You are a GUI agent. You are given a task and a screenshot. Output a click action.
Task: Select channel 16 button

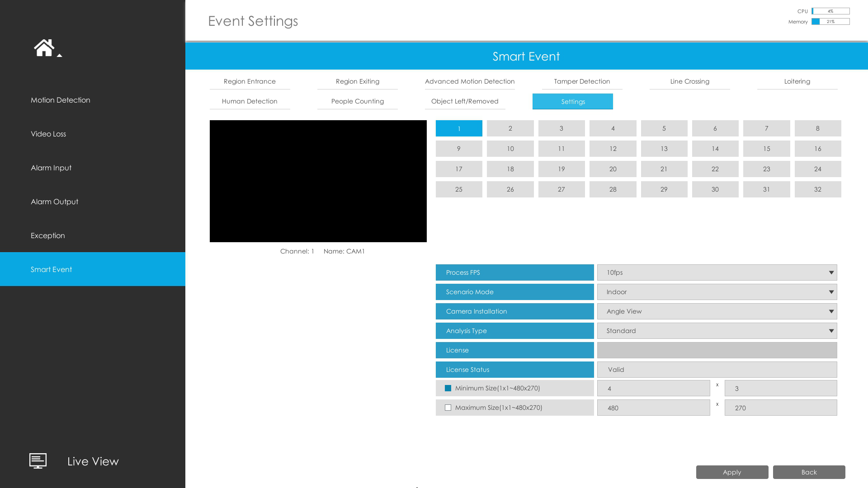click(817, 149)
